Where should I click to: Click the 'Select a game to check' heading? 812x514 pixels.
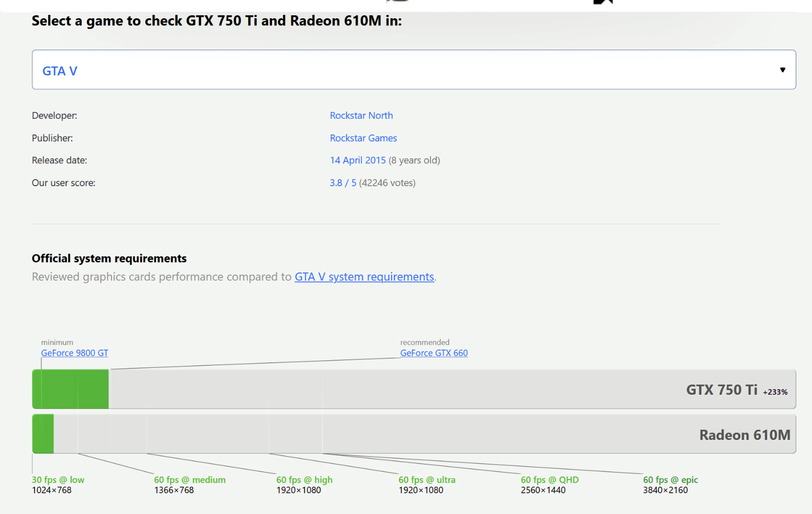coord(217,21)
